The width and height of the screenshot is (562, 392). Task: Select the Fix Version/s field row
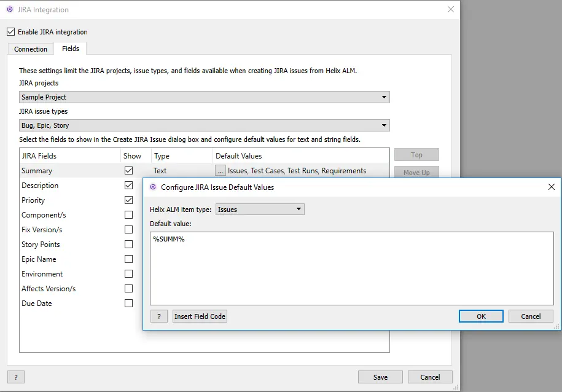click(x=81, y=229)
